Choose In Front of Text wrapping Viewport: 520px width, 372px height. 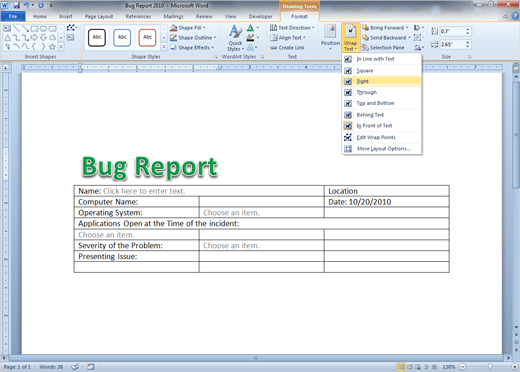click(382, 126)
